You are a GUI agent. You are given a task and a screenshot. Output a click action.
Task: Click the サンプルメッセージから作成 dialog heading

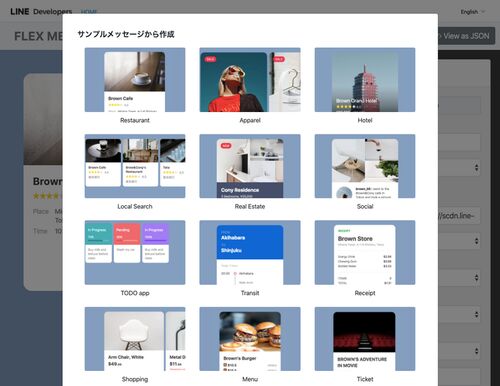point(126,34)
